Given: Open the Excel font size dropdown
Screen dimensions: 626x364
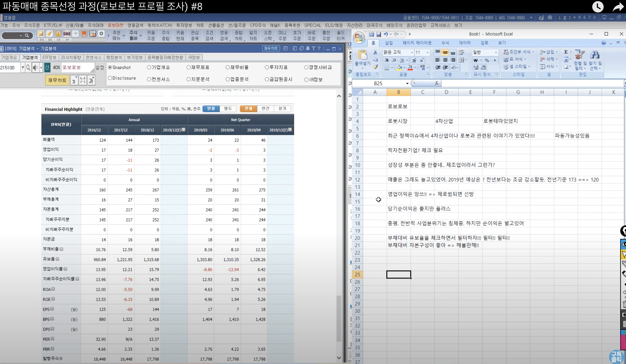Looking at the screenshot, I should coord(428,53).
